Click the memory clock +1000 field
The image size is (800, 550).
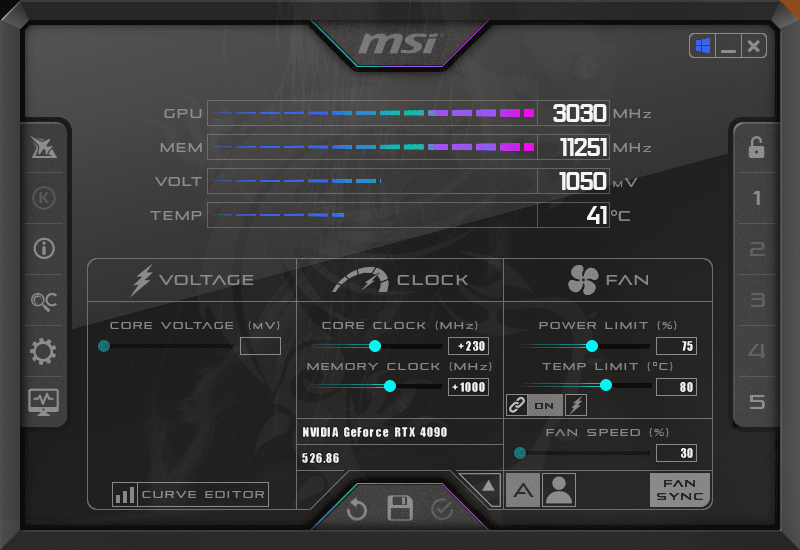(x=468, y=387)
